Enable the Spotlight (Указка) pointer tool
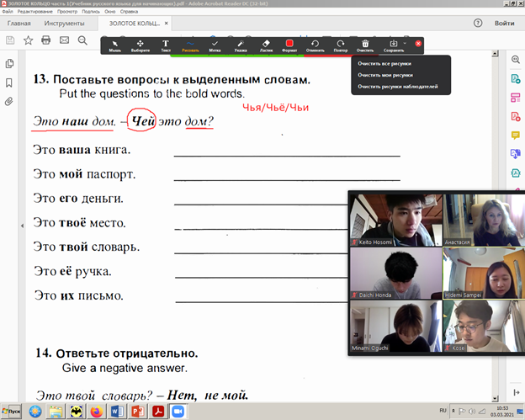Image resolution: width=525 pixels, height=420 pixels. tap(241, 45)
